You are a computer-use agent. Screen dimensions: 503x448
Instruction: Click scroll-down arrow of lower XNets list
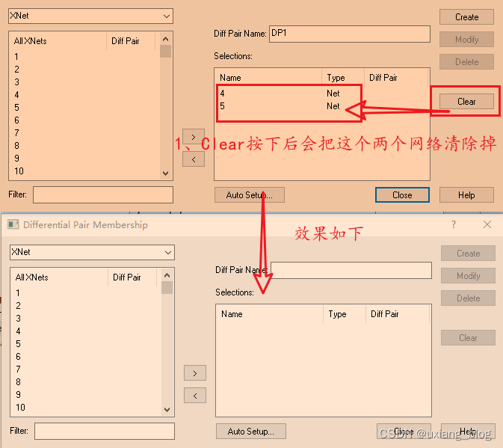(167, 410)
